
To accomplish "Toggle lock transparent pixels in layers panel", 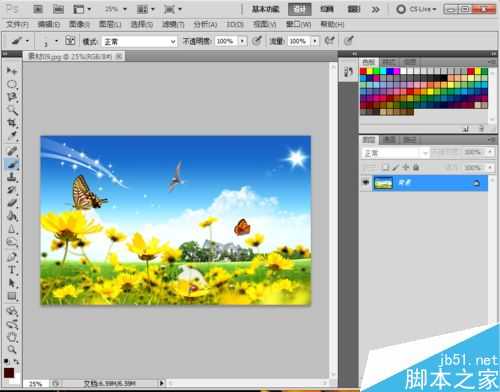I will pos(386,167).
